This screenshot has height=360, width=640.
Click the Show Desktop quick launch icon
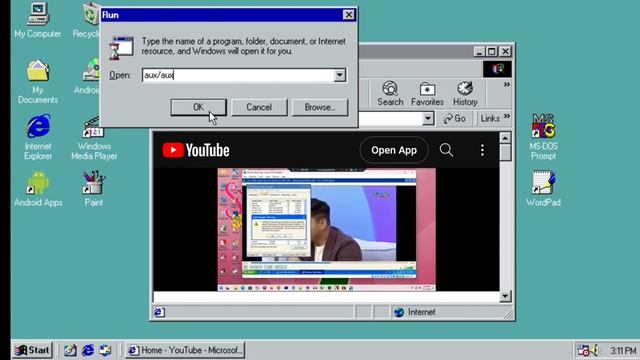point(70,350)
